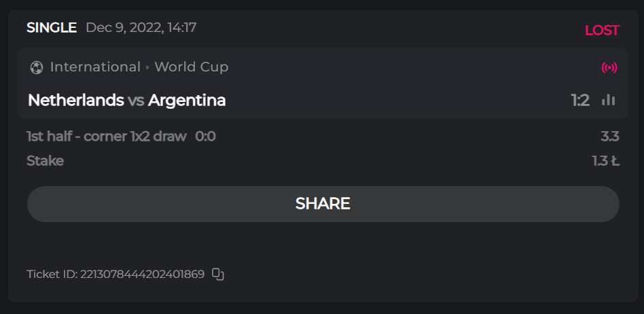Open match statistics bar chart icon
Screen dimensions: 644x314
tap(608, 101)
